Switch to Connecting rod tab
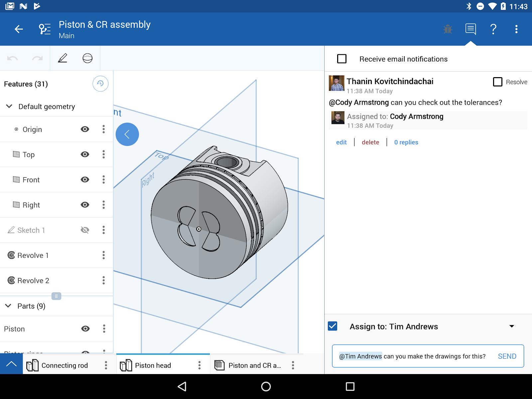This screenshot has height=399, width=532. coord(64,365)
